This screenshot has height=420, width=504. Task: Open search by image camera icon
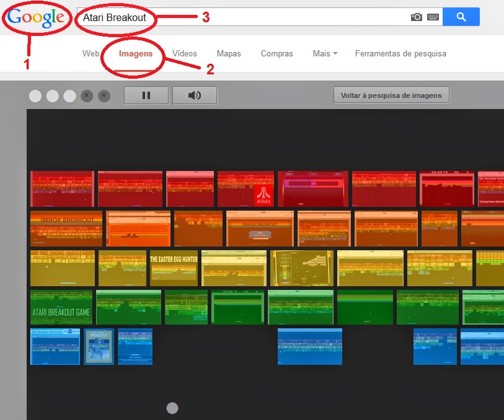click(x=416, y=17)
